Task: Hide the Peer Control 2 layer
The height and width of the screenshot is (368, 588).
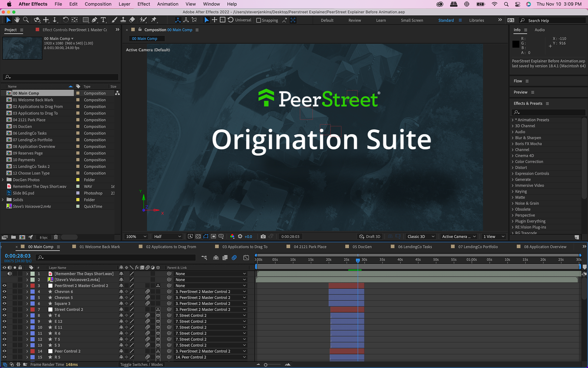Action: tap(4, 351)
